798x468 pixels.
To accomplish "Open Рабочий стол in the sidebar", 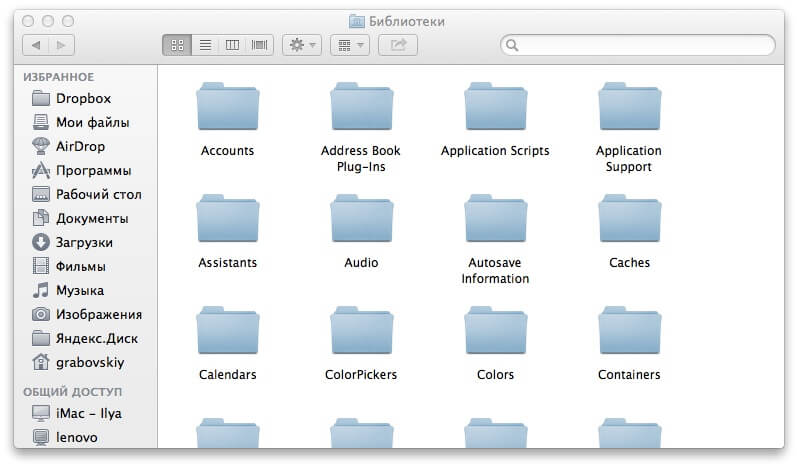I will click(x=87, y=194).
